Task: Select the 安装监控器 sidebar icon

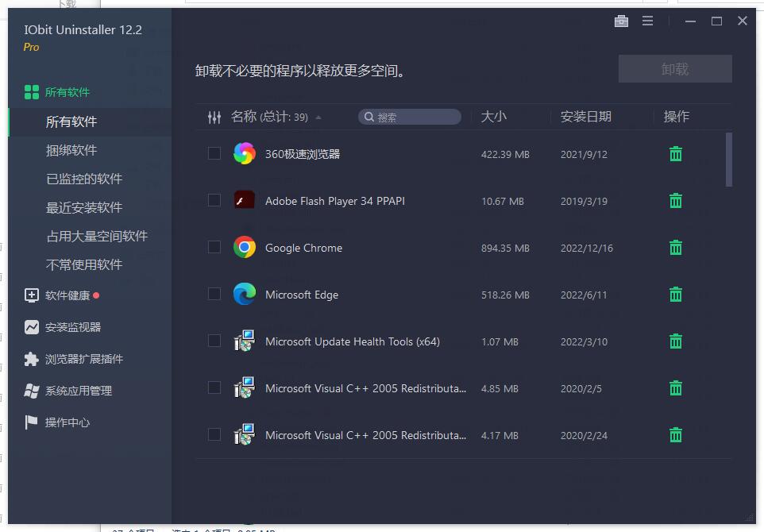Action: tap(33, 326)
